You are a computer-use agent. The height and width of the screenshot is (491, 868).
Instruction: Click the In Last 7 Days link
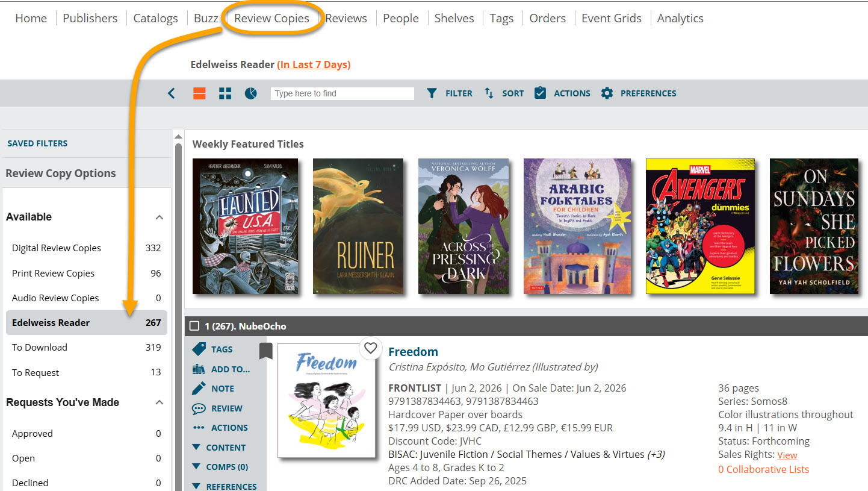coord(314,64)
